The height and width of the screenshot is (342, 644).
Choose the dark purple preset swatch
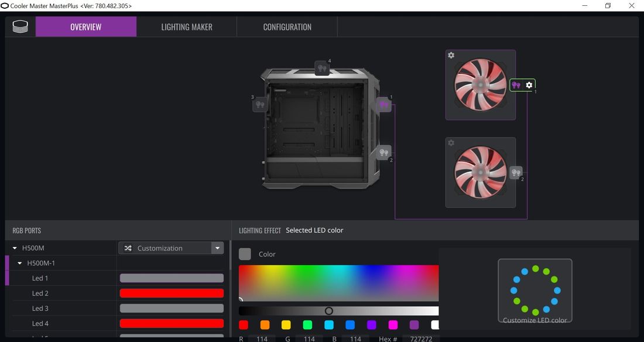pos(415,325)
